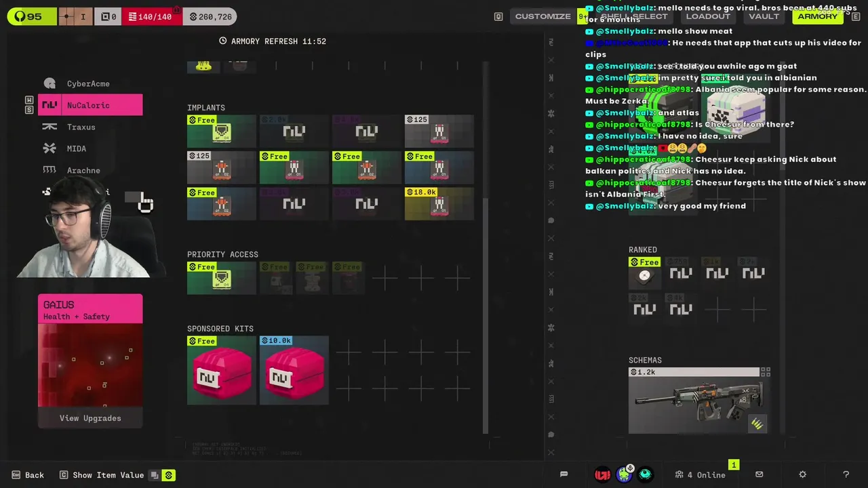The image size is (868, 488).
Task: Select the Free sponsored kit crate
Action: [222, 370]
